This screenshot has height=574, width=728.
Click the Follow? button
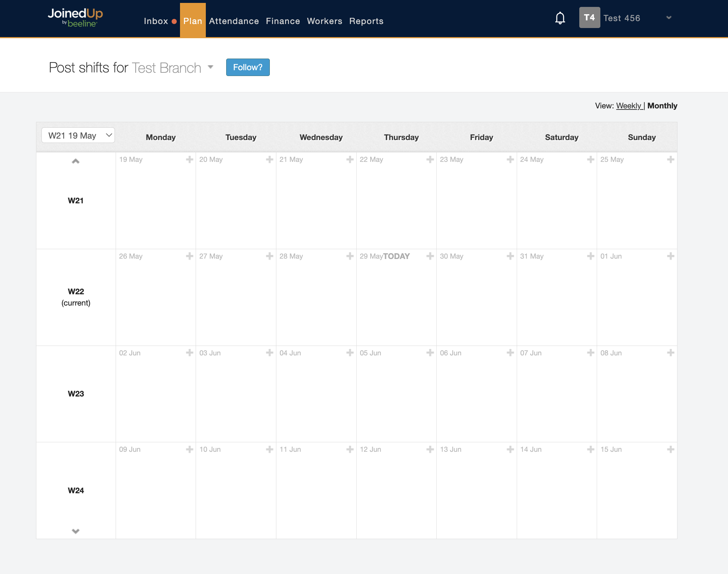click(248, 67)
